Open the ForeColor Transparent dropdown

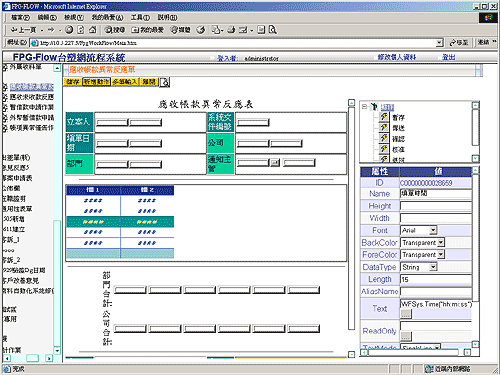click(x=441, y=255)
